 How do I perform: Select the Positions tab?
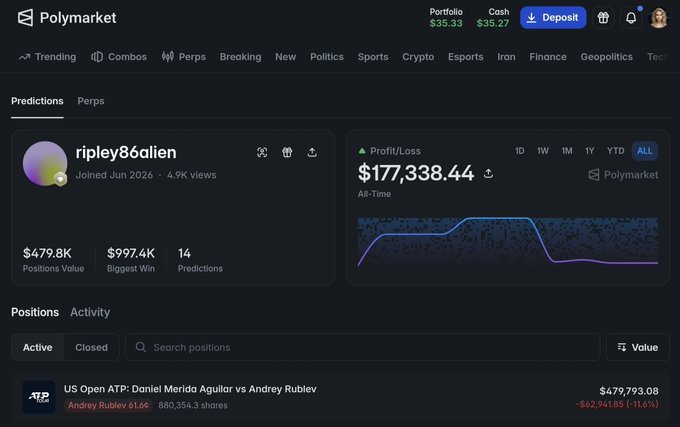point(35,312)
